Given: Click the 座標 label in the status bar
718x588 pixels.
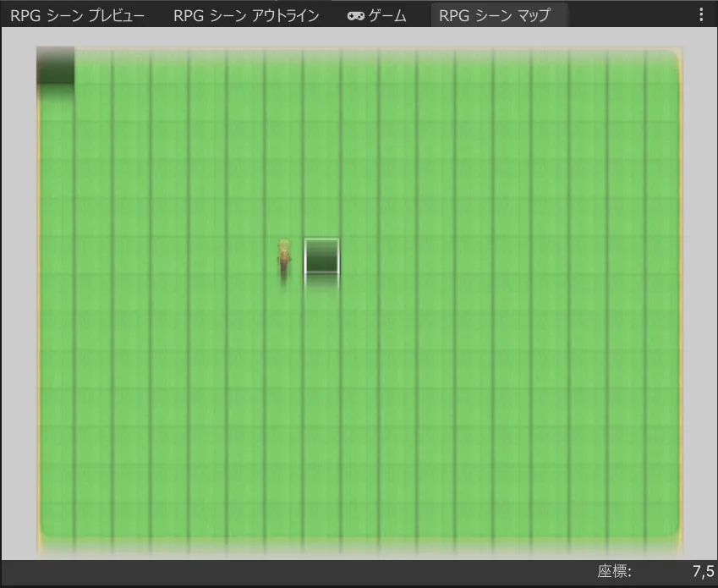Looking at the screenshot, I should click(614, 571).
